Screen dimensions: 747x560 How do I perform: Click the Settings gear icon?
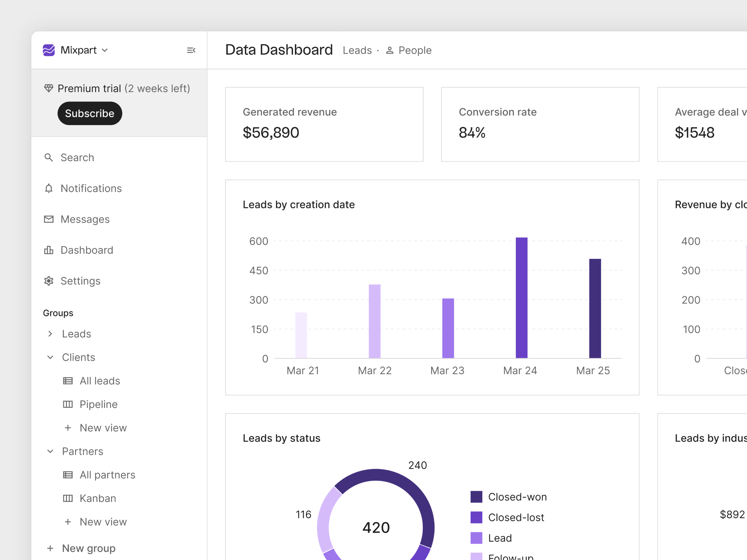[49, 281]
